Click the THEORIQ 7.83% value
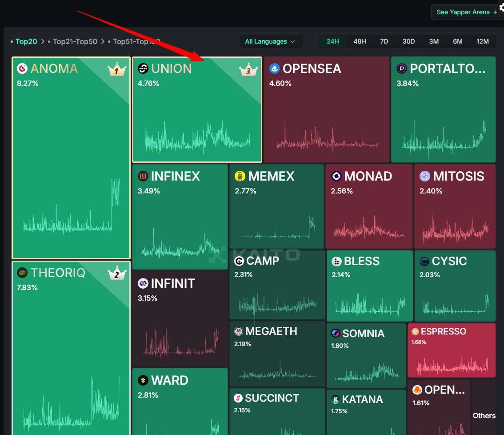 [27, 287]
